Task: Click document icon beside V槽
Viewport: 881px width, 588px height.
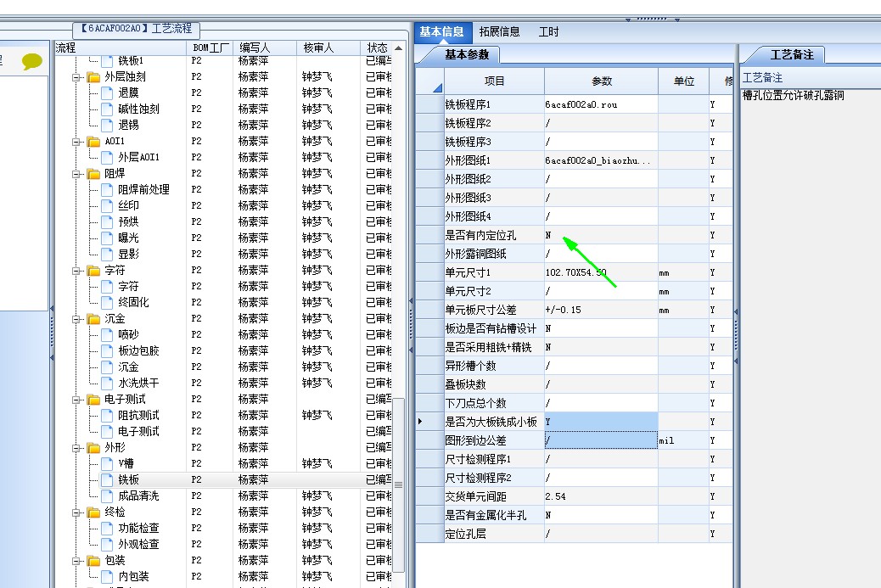Action: [107, 464]
